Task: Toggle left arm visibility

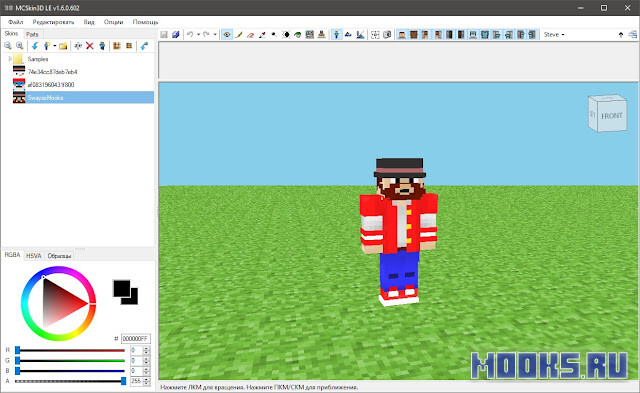Action: (425, 35)
